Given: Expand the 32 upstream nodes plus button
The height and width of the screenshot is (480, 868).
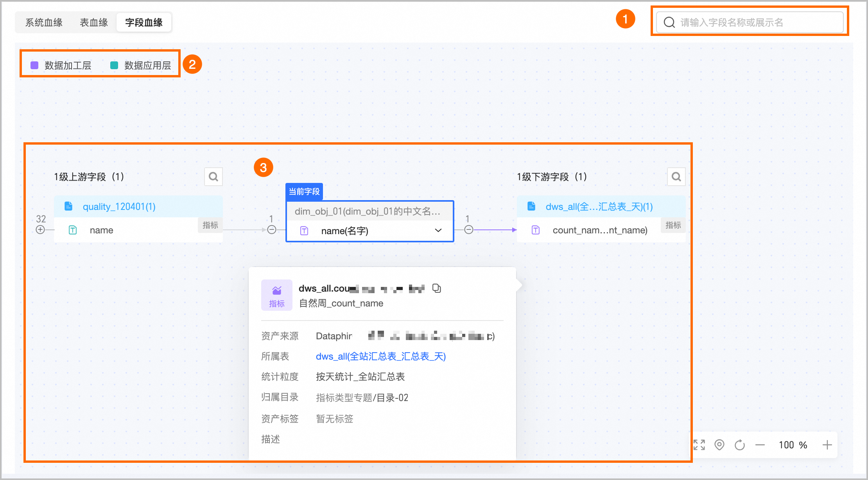Looking at the screenshot, I should pyautogui.click(x=40, y=230).
